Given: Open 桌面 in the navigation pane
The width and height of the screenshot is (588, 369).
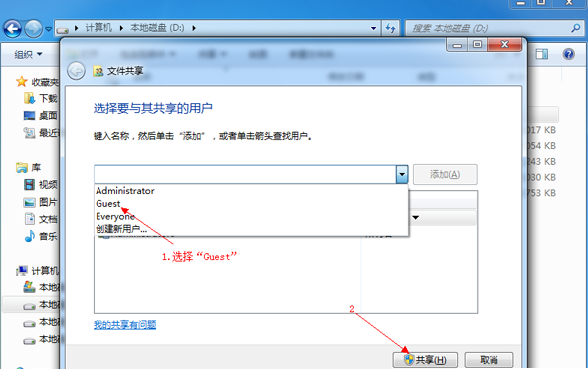Looking at the screenshot, I should point(41,116).
